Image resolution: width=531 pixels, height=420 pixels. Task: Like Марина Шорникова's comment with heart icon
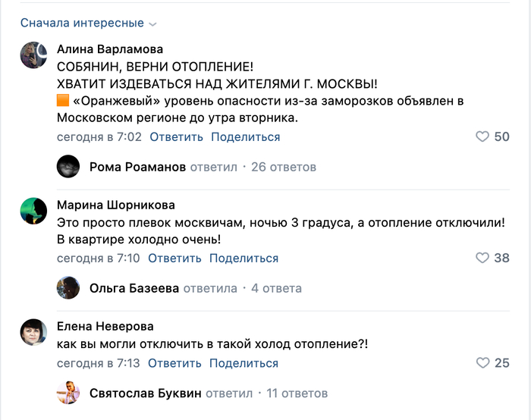tap(482, 258)
